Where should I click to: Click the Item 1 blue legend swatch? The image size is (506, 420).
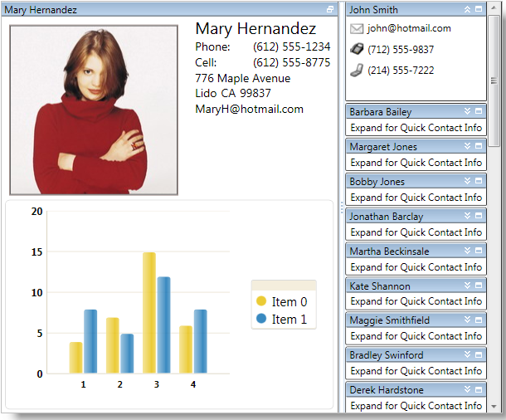pyautogui.click(x=261, y=320)
